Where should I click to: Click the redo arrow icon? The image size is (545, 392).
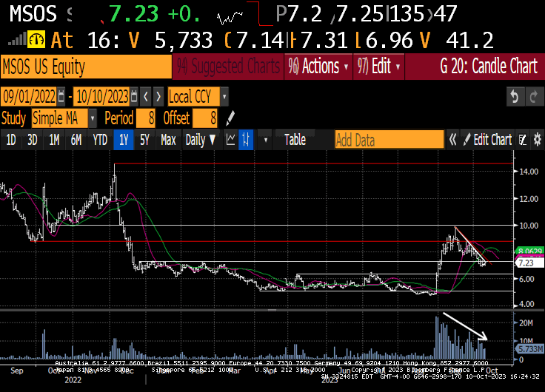534,97
